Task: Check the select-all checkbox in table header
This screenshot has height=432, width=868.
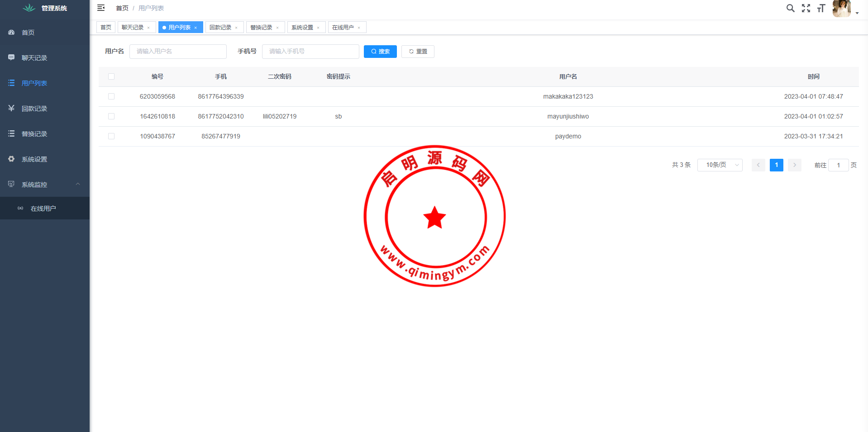Action: [111, 76]
